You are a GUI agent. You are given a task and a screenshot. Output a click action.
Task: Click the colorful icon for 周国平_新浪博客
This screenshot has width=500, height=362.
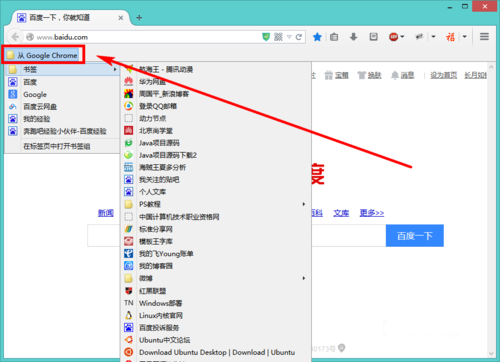point(128,94)
